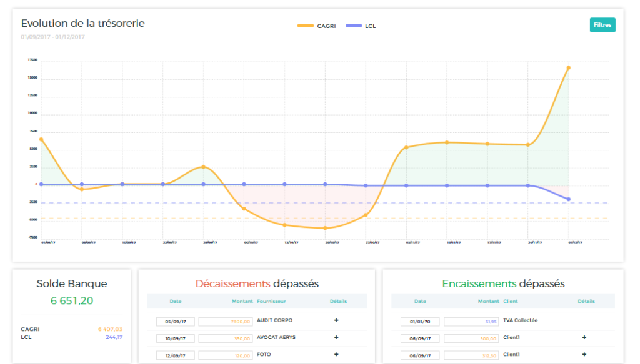Click LCL point at 24/11/17

pos(528,185)
